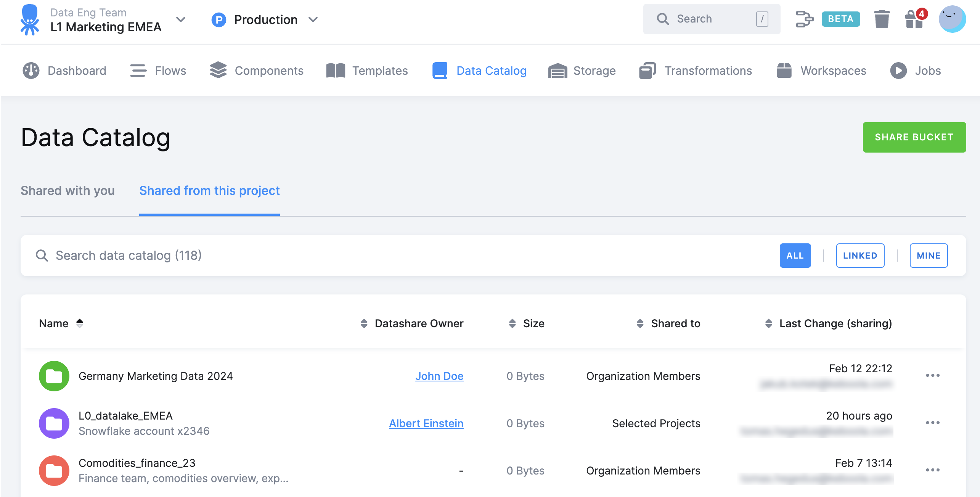This screenshot has width=980, height=497.
Task: Open the Transformations section icon
Action: tap(647, 71)
